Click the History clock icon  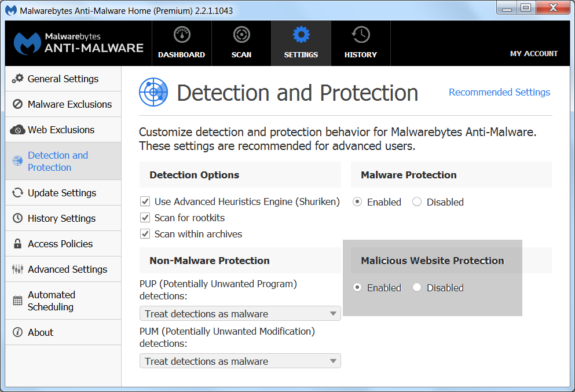(x=361, y=35)
